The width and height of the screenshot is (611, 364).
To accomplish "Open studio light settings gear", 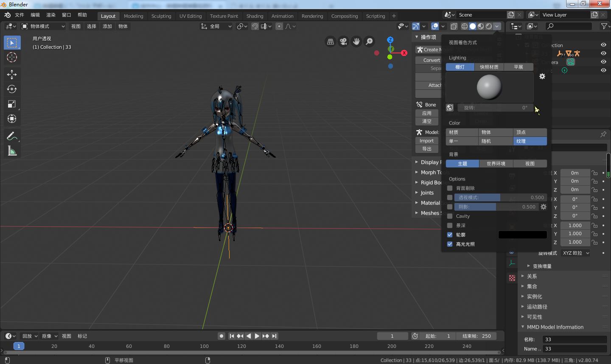I will (542, 76).
